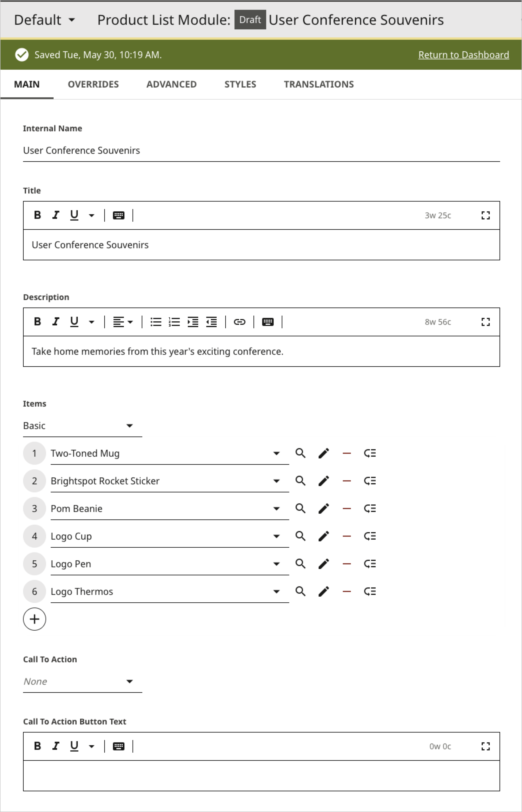Switch to the Overrides tab

[x=93, y=84]
